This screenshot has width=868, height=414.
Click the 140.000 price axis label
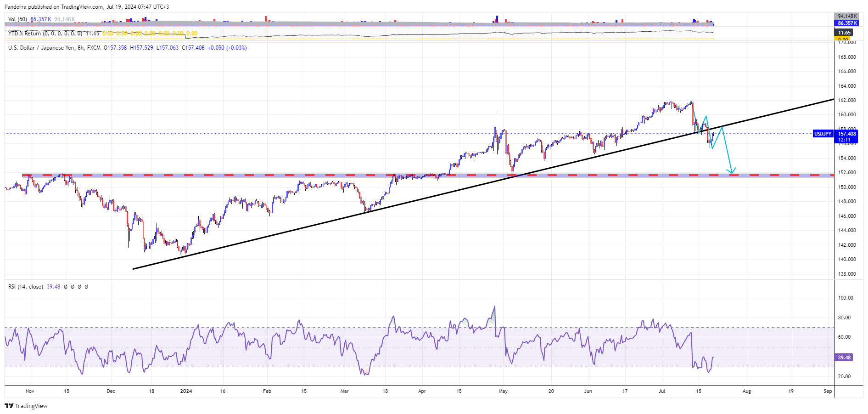[847, 259]
